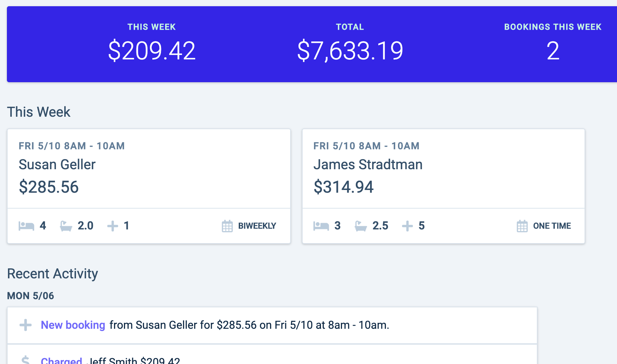Click bathtub icon in Susan Geller card
Viewport: 617px width, 364px height.
coord(66,226)
